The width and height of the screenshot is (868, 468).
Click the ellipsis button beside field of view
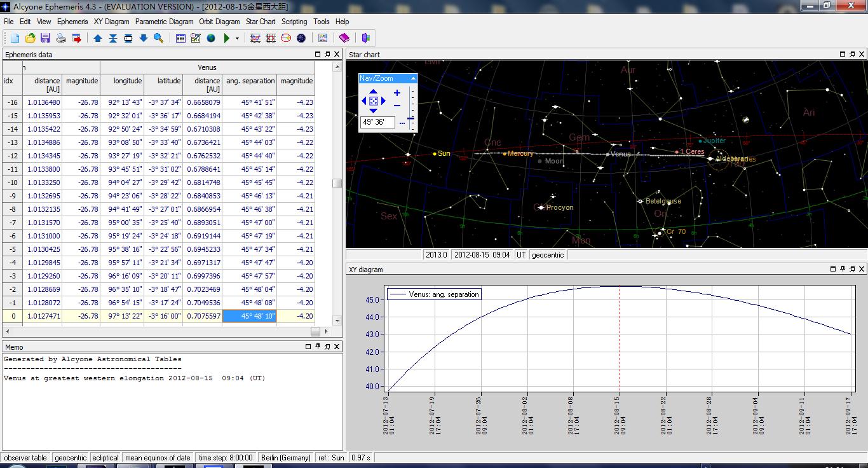[x=402, y=123]
